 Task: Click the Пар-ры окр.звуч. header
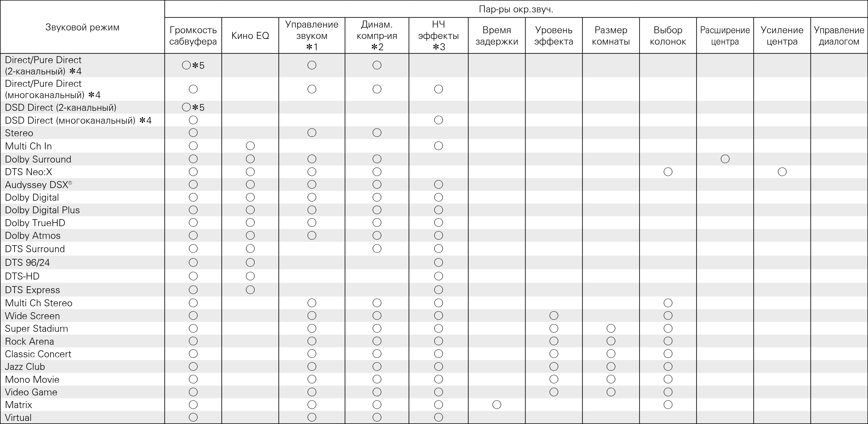point(516,10)
